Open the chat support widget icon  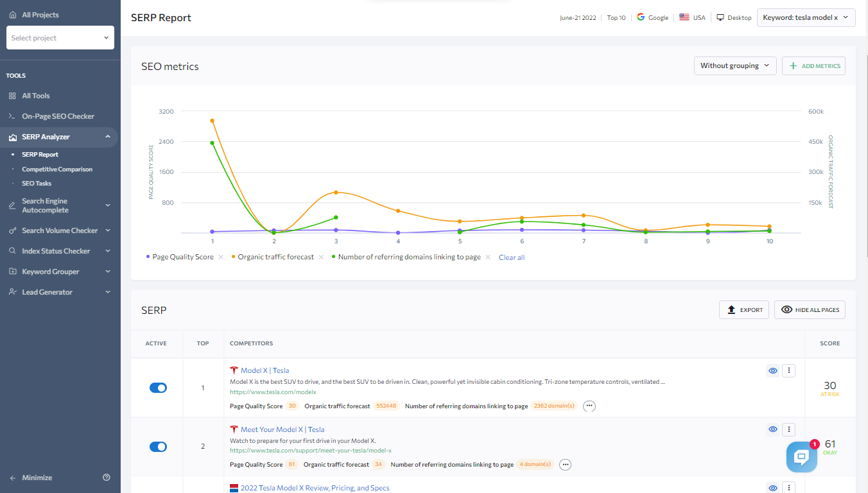801,457
